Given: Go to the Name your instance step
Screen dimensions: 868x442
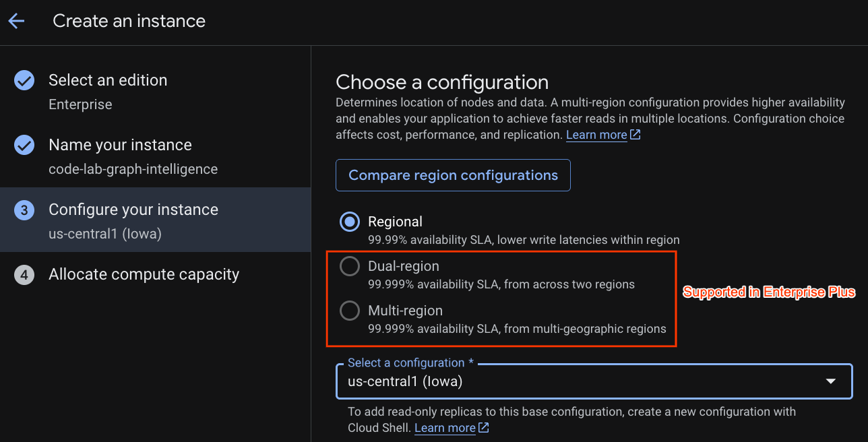Looking at the screenshot, I should tap(155, 156).
